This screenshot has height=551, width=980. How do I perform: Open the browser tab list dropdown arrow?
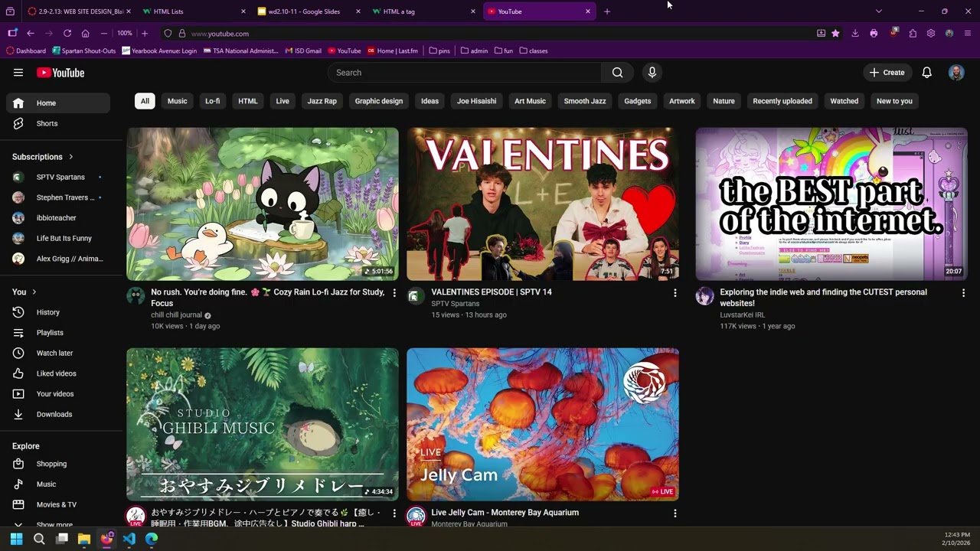click(878, 11)
